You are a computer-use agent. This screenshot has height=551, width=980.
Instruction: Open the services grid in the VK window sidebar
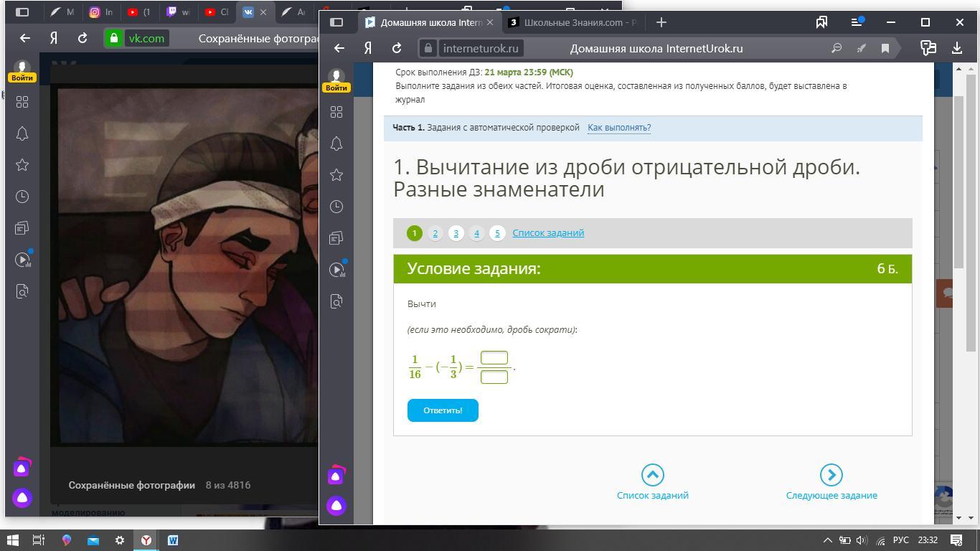(22, 102)
